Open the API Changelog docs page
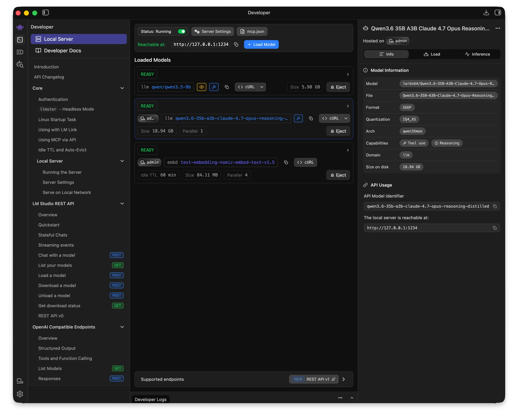 [x=49, y=77]
